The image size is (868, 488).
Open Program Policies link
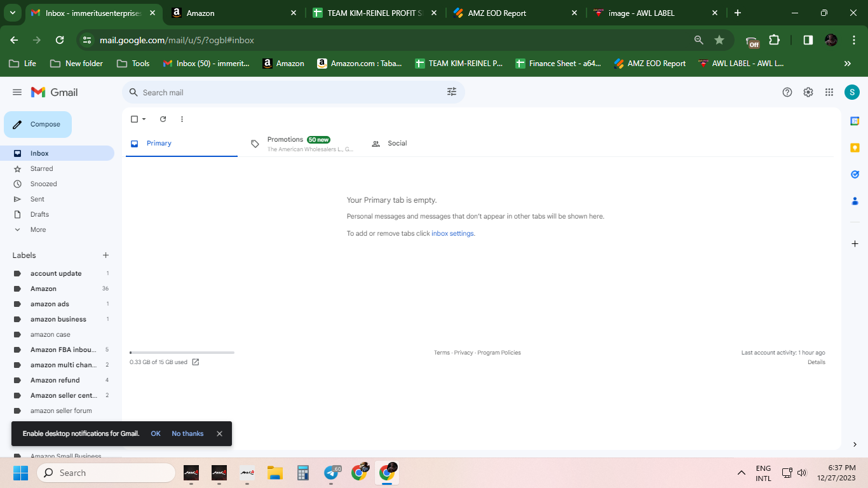click(x=499, y=353)
